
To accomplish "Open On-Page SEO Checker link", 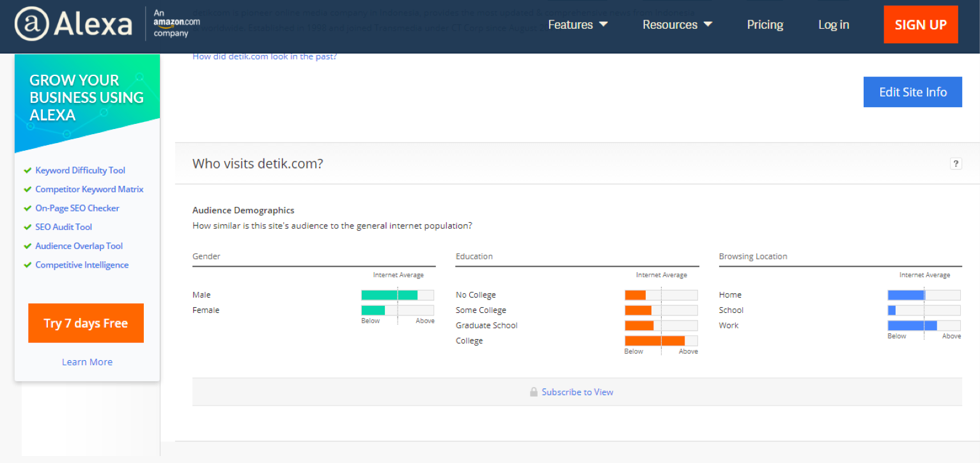I will (x=77, y=208).
